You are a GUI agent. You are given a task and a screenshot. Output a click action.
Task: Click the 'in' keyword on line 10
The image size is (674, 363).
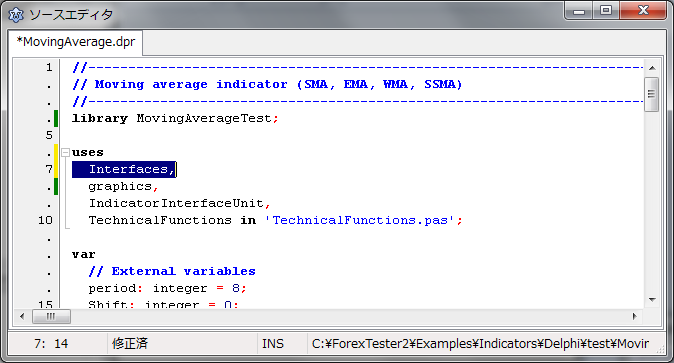pyautogui.click(x=248, y=220)
